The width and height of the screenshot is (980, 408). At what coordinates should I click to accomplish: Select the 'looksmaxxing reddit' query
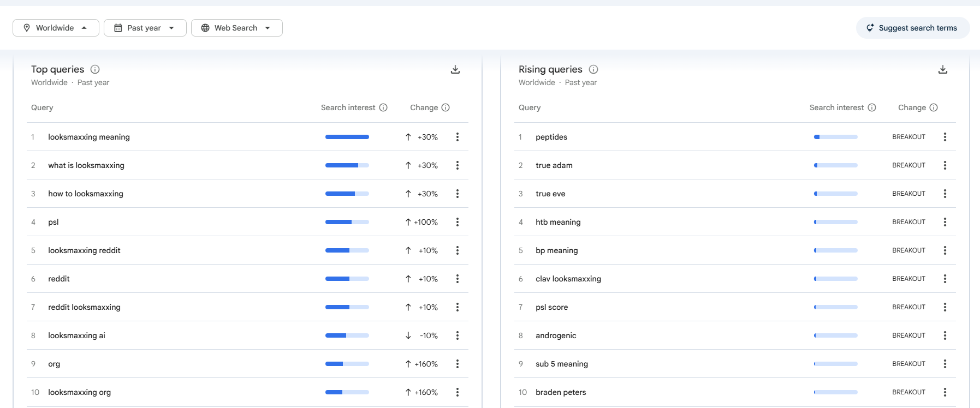[84, 250]
